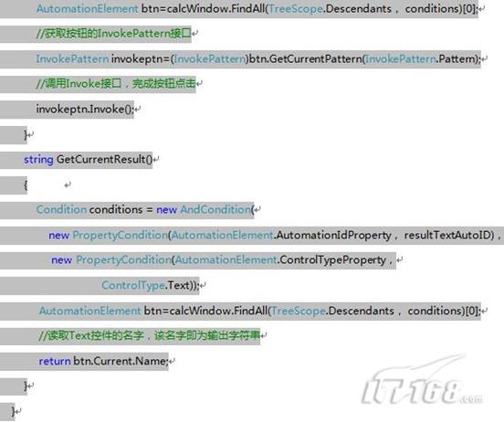The width and height of the screenshot is (504, 422).
Task: Click the 'Condition' type before conditions =
Action: (61, 209)
